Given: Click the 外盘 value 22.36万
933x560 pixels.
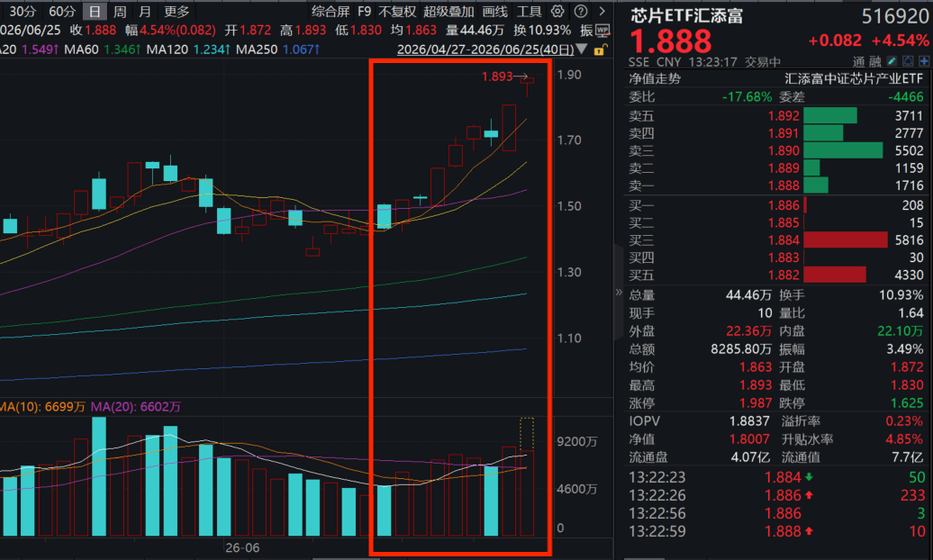Looking at the screenshot, I should click(748, 331).
